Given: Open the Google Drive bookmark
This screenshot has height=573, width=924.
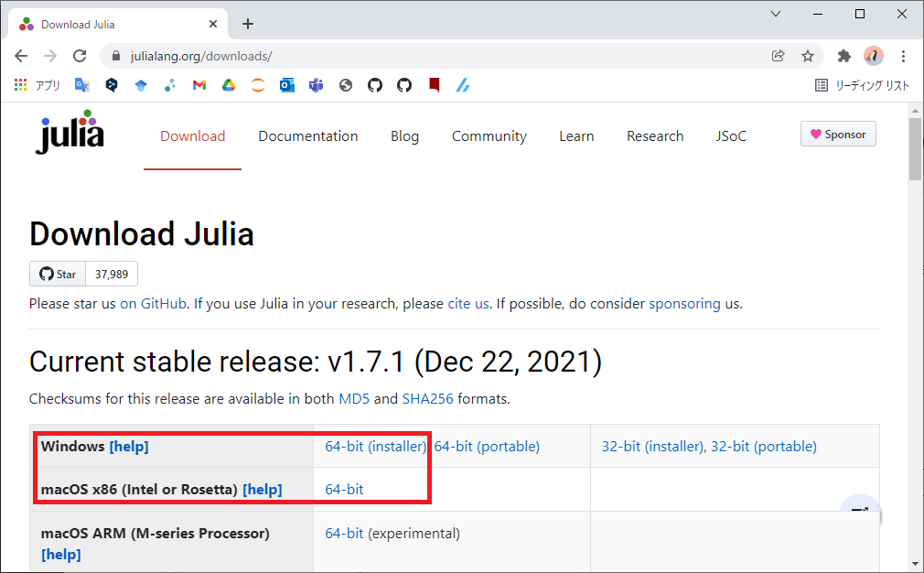Looking at the screenshot, I should (229, 85).
